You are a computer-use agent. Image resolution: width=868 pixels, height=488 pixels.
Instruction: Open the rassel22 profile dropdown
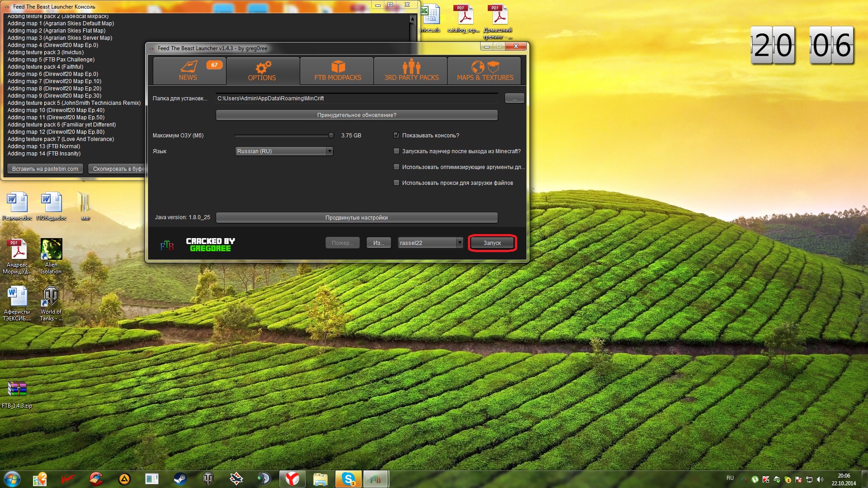[x=430, y=243]
